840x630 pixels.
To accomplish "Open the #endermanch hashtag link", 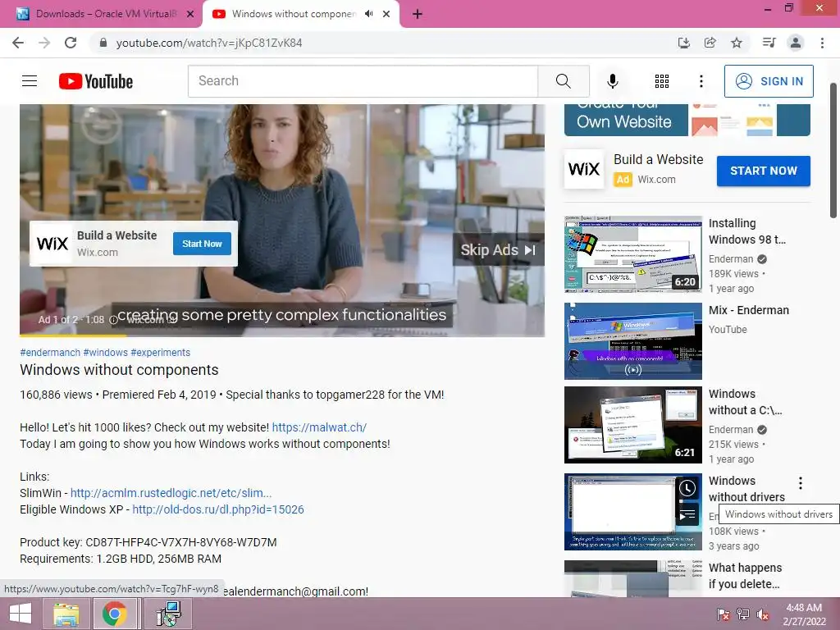I will pyautogui.click(x=50, y=353).
